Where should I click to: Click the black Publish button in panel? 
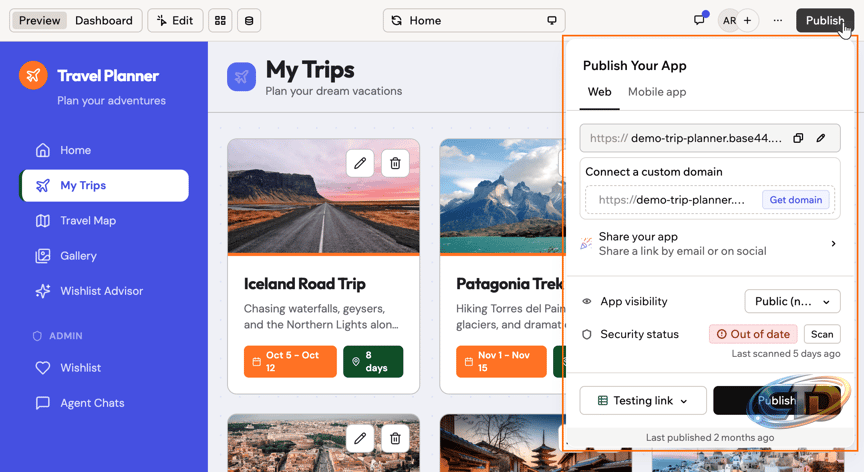(777, 400)
